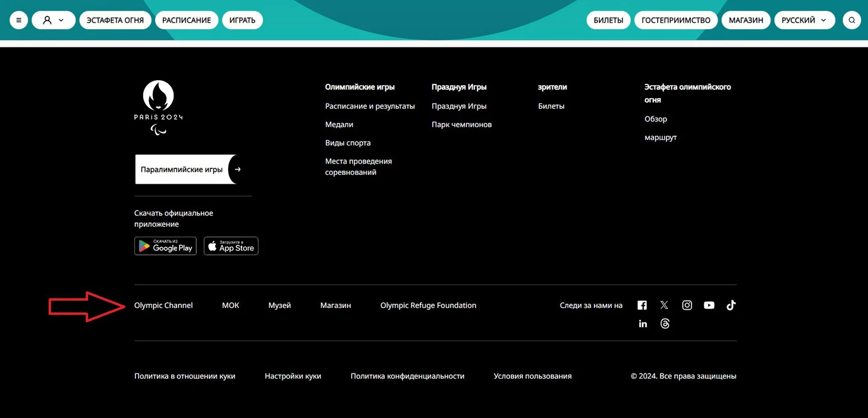Viewport: 868px width, 418px height.
Task: Download app via Google Play badge
Action: 165,246
